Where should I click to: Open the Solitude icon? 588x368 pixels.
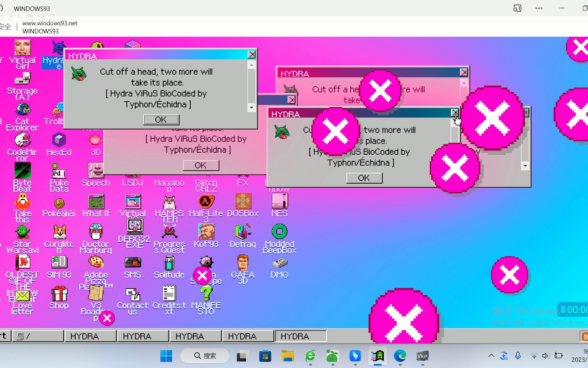(169, 267)
